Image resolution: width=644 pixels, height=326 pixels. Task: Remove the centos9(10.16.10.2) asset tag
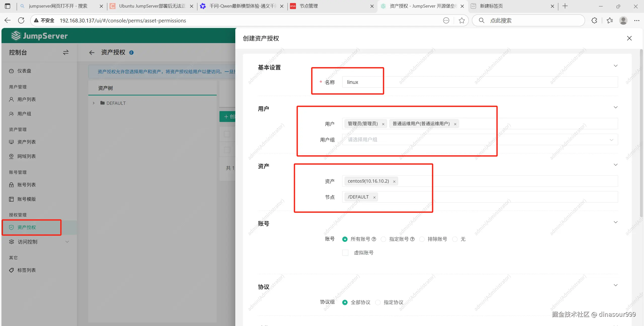tap(394, 181)
